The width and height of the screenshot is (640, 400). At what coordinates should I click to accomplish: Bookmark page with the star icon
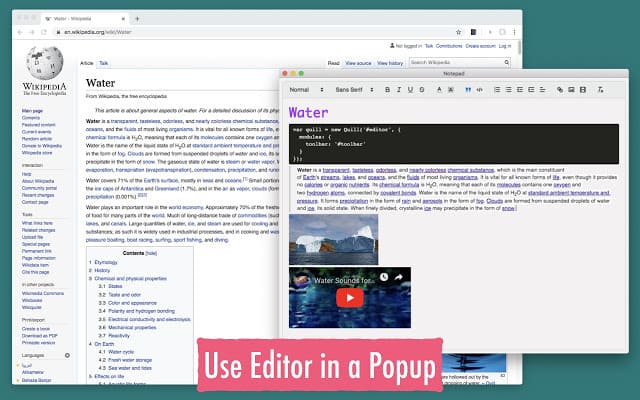click(458, 32)
